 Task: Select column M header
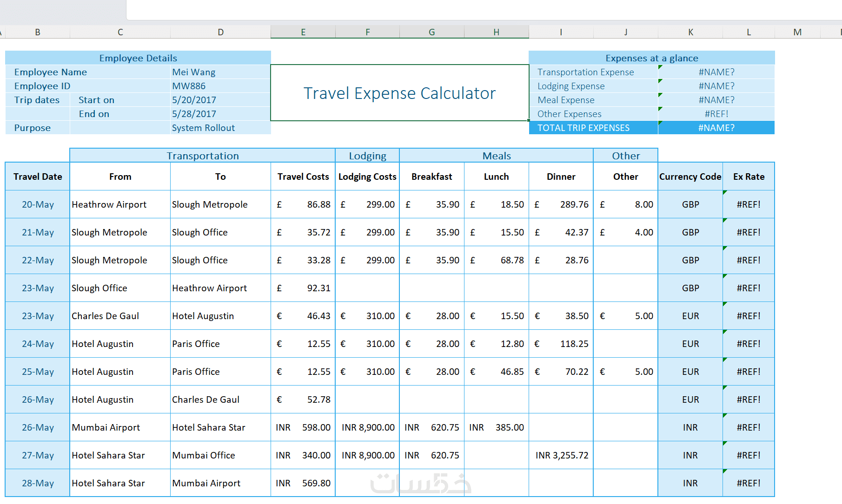pyautogui.click(x=798, y=32)
